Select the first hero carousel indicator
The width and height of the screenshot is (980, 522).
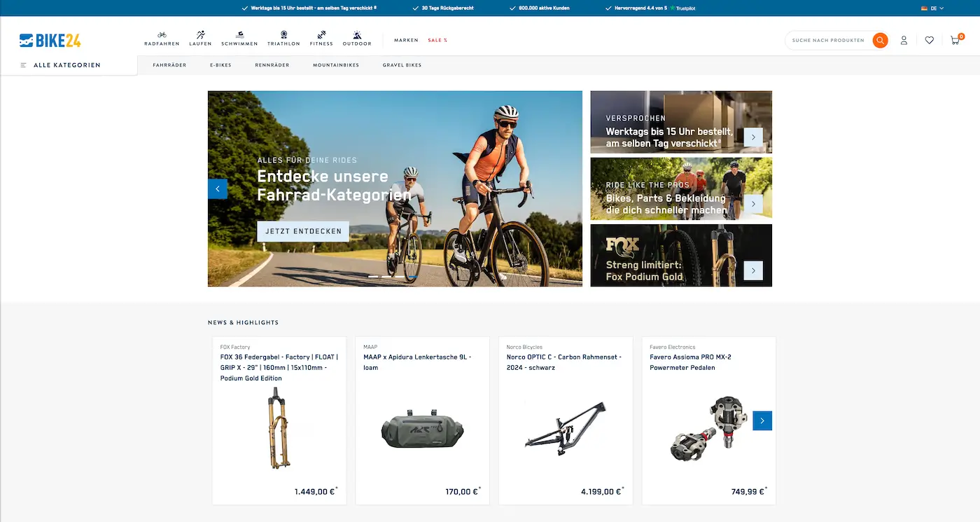pyautogui.click(x=373, y=277)
